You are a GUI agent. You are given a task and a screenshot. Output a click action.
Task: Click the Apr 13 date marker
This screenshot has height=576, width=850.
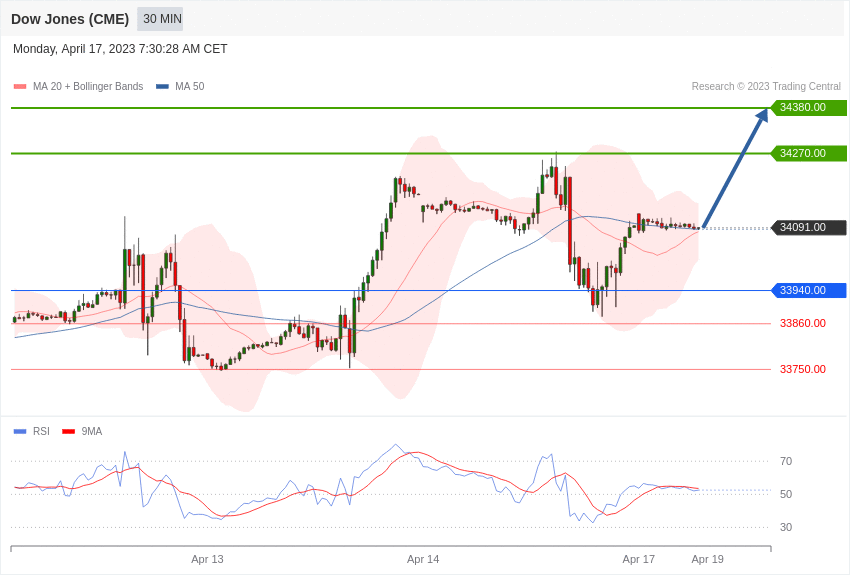[207, 559]
